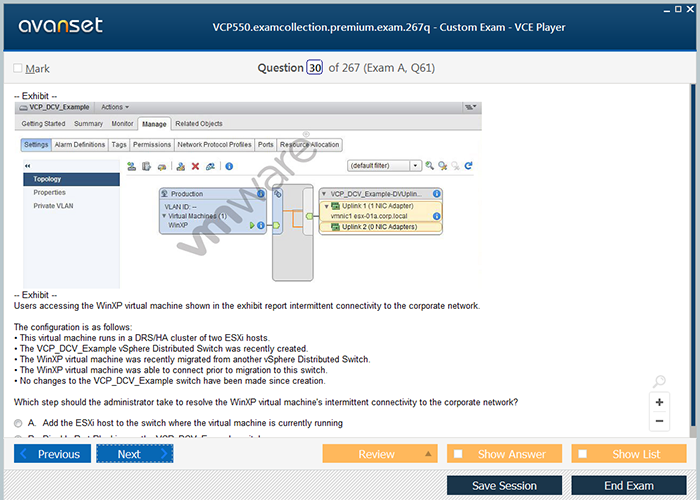
Task: Zoom out with the minus button
Action: pyautogui.click(x=659, y=421)
